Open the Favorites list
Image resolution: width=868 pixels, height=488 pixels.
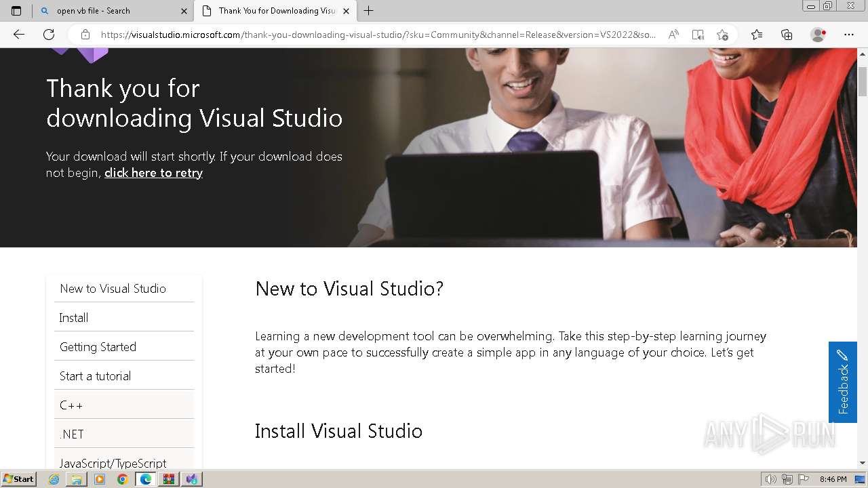coord(757,35)
